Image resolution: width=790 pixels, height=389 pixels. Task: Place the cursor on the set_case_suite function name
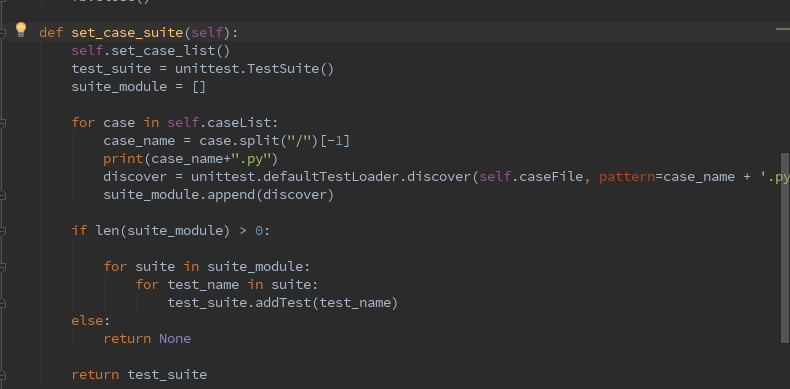click(x=127, y=33)
